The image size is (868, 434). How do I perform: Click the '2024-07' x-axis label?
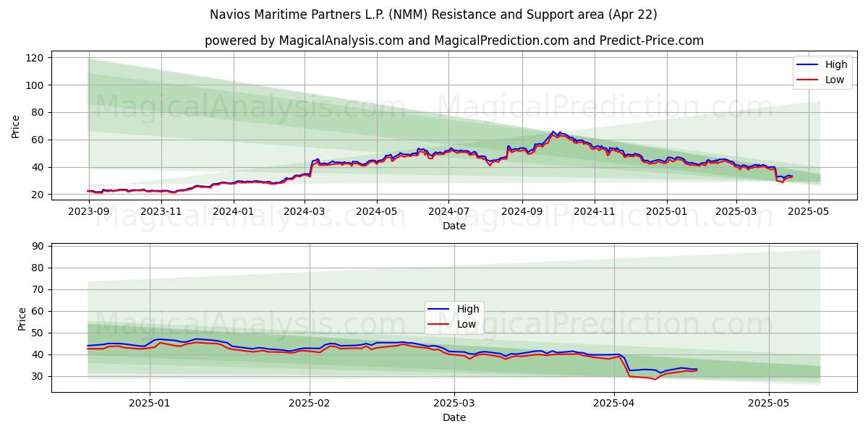449,211
